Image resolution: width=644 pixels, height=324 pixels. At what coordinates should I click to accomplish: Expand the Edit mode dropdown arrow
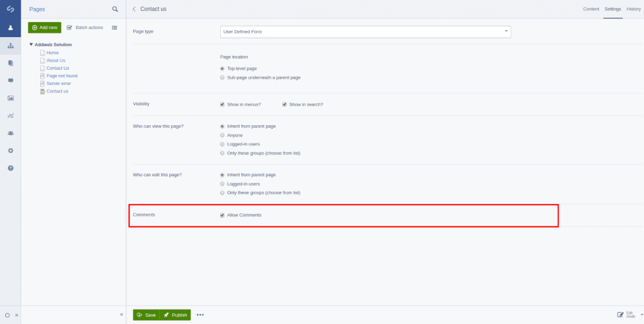click(641, 315)
